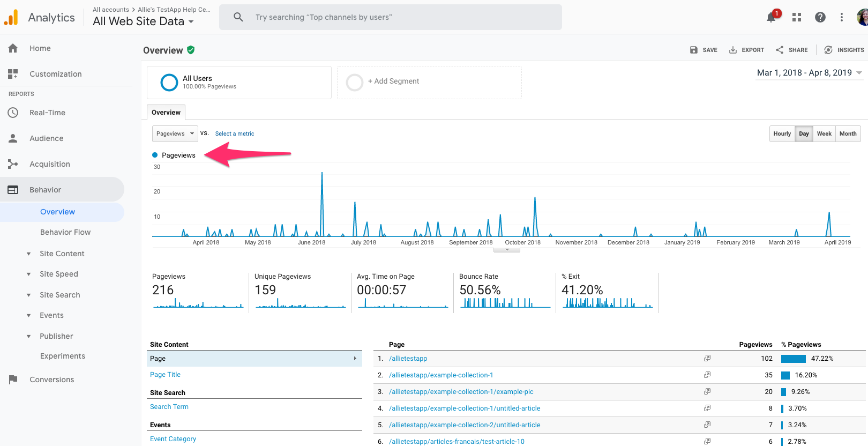The width and height of the screenshot is (868, 446).
Task: Click Search Term dimension link
Action: point(169,407)
